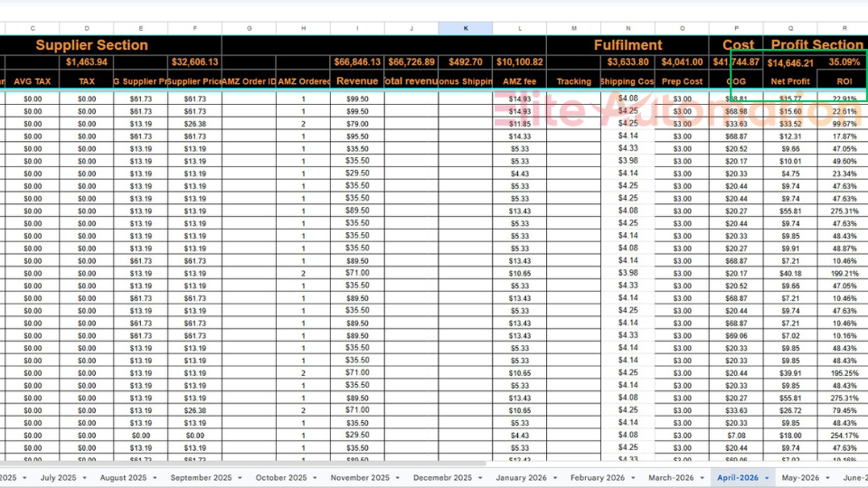Click the Supplier Section header cell
Image resolution: width=868 pixels, height=488 pixels.
92,45
